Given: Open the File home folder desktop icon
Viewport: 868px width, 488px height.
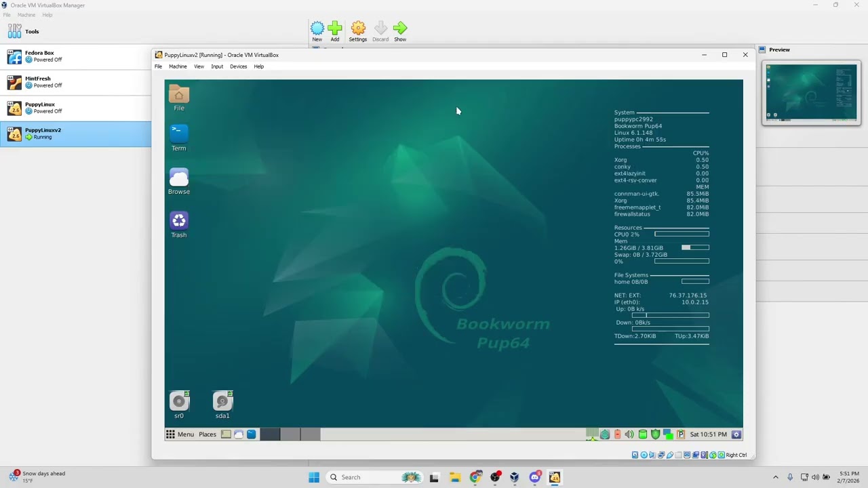Looking at the screenshot, I should [179, 98].
